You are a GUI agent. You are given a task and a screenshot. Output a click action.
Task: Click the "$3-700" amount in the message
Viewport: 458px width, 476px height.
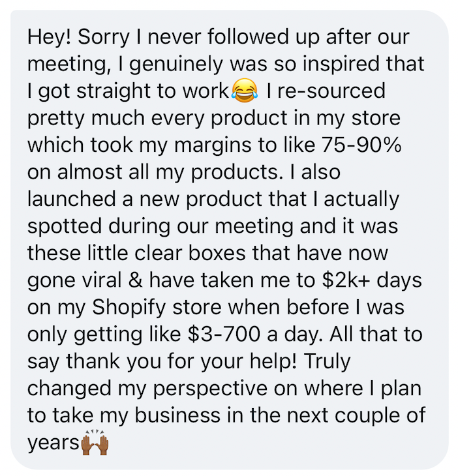224,335
